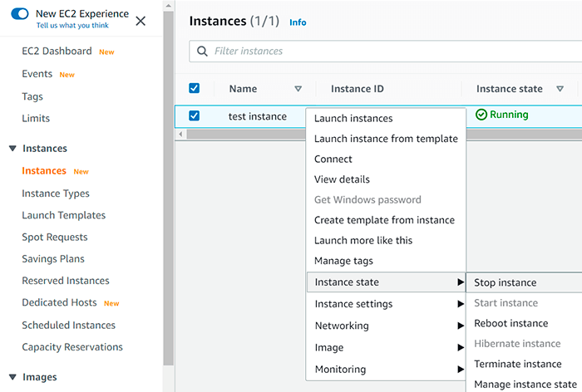
Task: Choose Manage instance state in submenu
Action: click(524, 385)
